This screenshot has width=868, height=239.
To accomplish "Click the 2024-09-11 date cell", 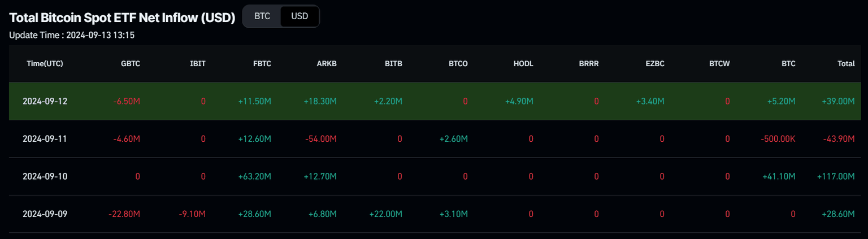I will point(45,139).
